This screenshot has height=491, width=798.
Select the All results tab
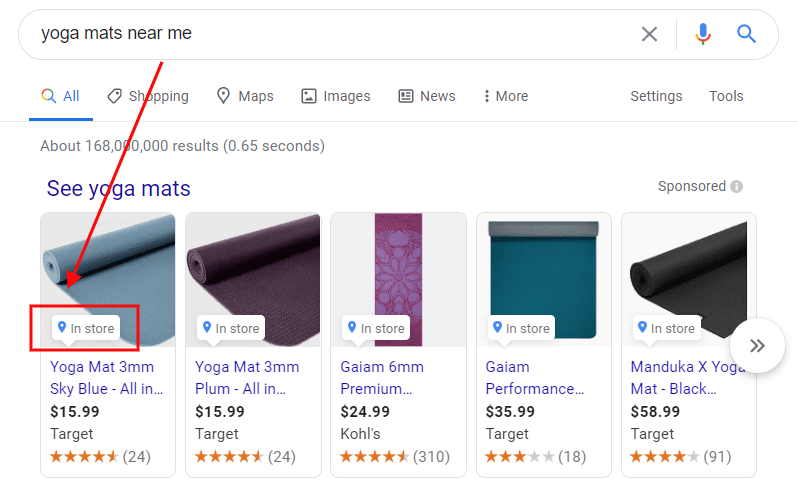point(61,96)
